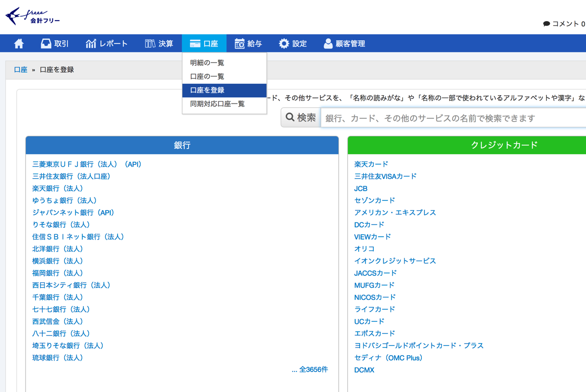Click the card icon beside 口座
The height and width of the screenshot is (392, 586).
[x=195, y=44]
